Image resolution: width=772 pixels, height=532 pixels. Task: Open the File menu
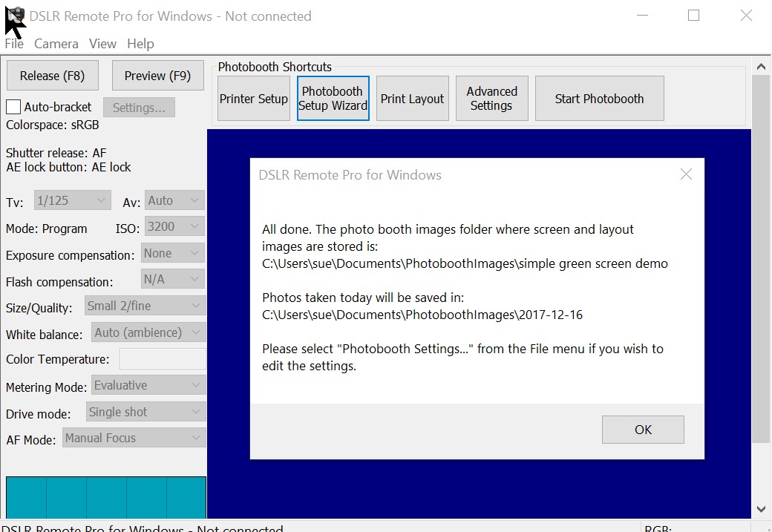tap(14, 44)
